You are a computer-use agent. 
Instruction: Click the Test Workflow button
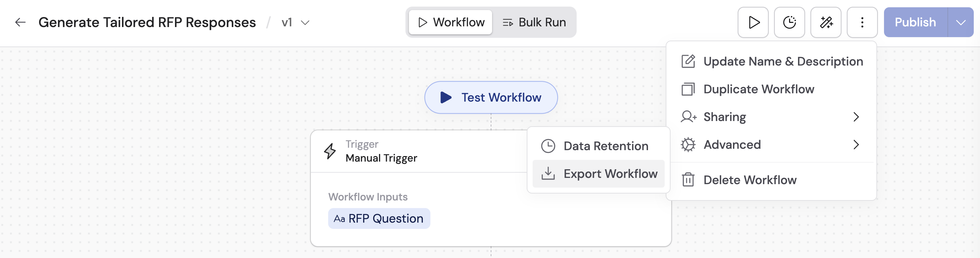click(491, 97)
